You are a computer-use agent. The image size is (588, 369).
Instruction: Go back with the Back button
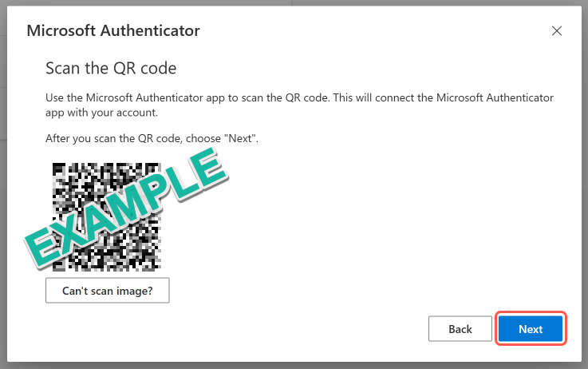(460, 329)
